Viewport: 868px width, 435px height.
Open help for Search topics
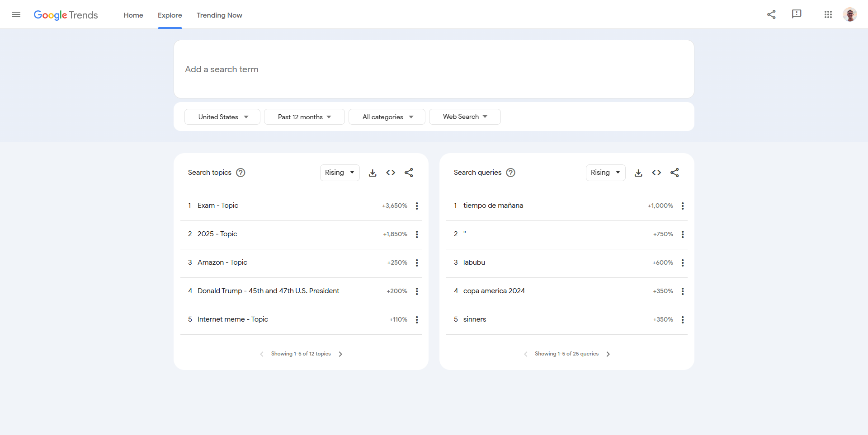pos(241,173)
